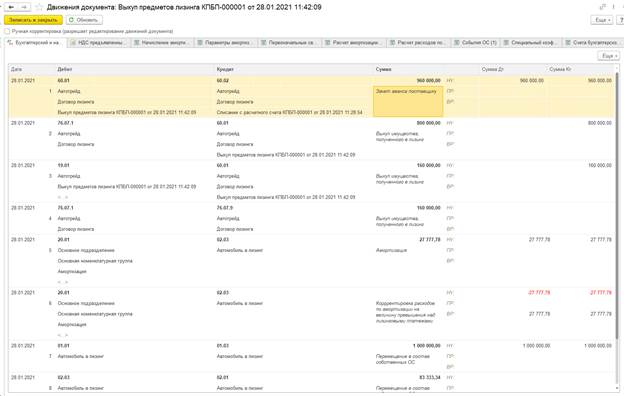Select the "События ОС (1)" tab

coord(476,42)
